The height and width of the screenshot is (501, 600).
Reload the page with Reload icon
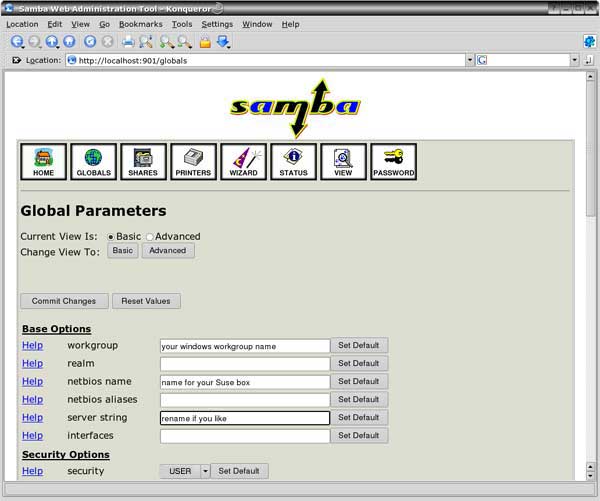(90, 41)
